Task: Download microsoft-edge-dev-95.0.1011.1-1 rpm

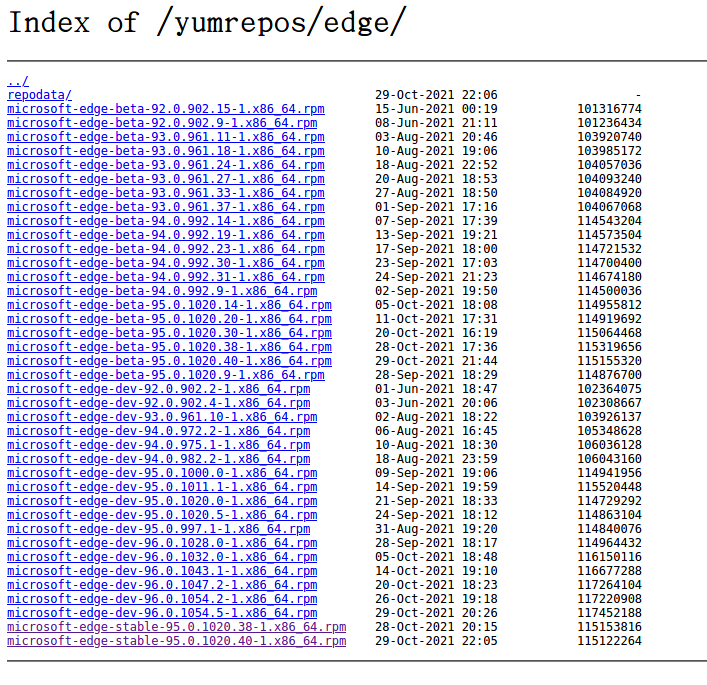Action: point(162,487)
